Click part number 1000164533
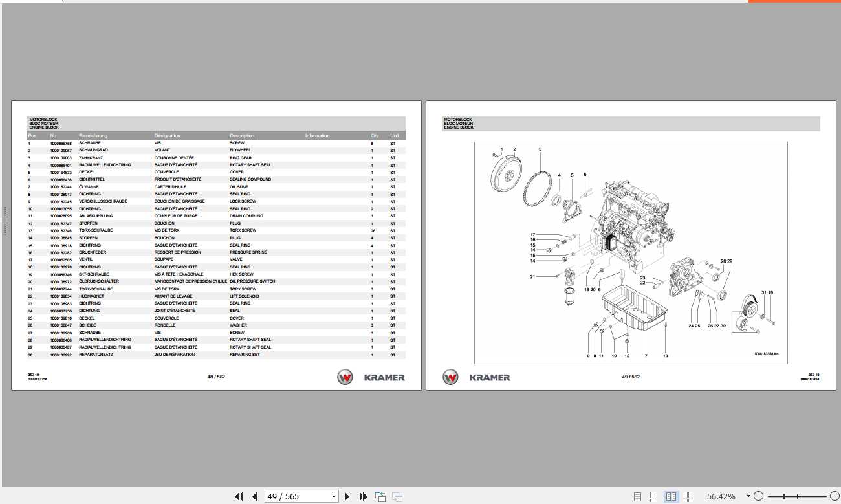This screenshot has height=504, width=841. pos(60,172)
